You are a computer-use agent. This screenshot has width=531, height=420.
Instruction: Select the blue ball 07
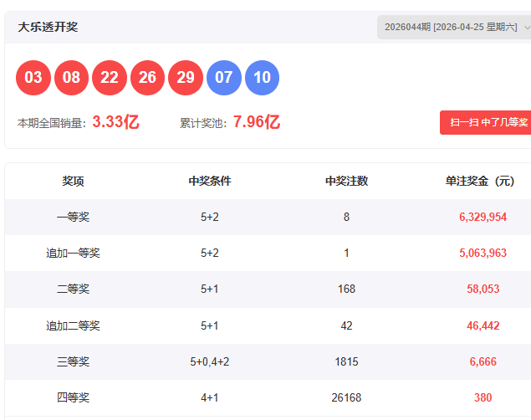(x=223, y=78)
